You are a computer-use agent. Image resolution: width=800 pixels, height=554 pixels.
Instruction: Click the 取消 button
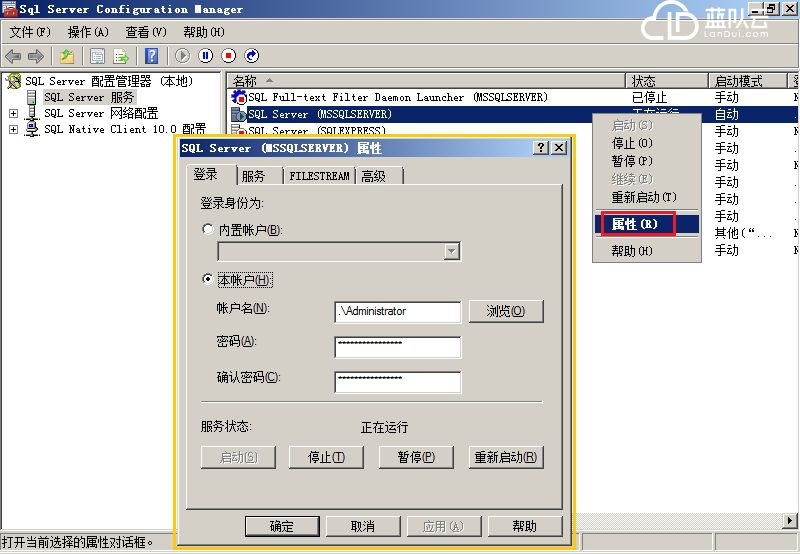(x=363, y=526)
